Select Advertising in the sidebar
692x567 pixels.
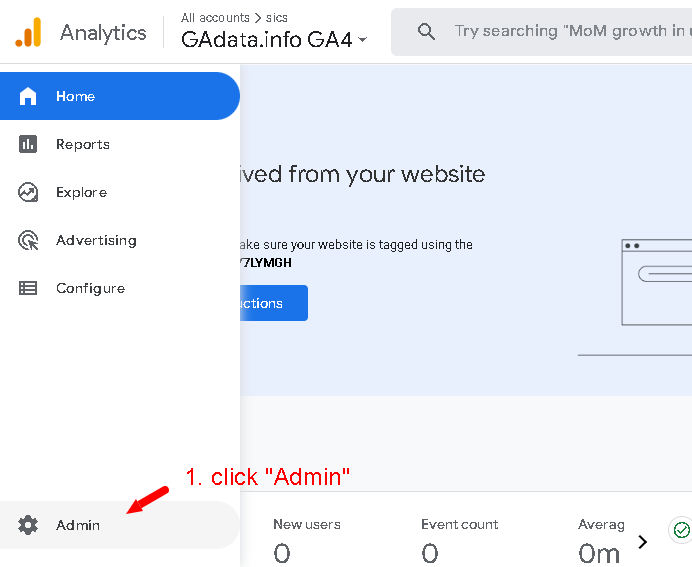(96, 240)
